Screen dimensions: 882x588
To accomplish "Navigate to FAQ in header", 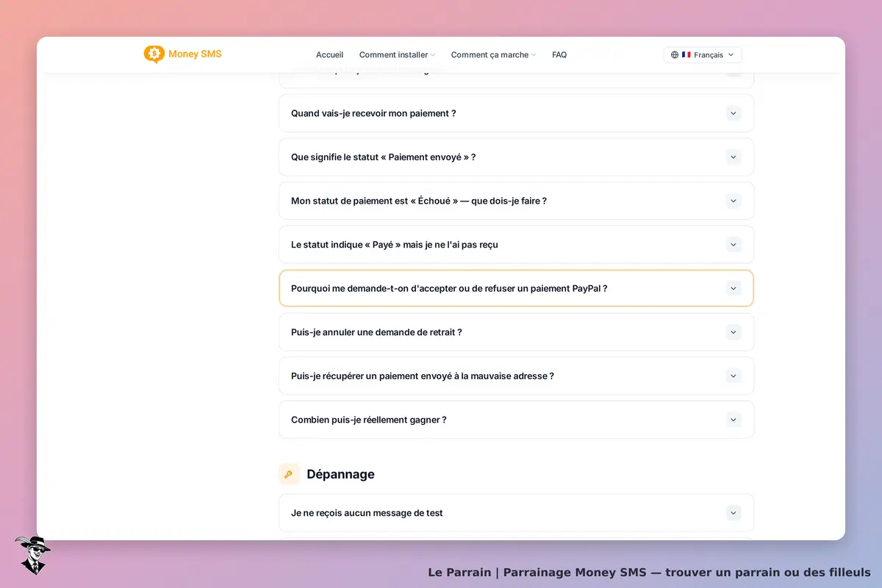I will coord(559,55).
